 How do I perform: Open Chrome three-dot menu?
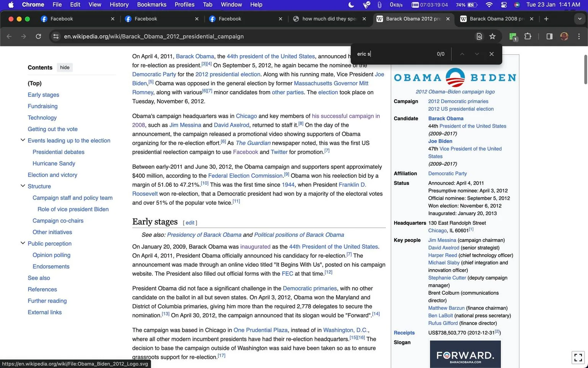coord(579,36)
